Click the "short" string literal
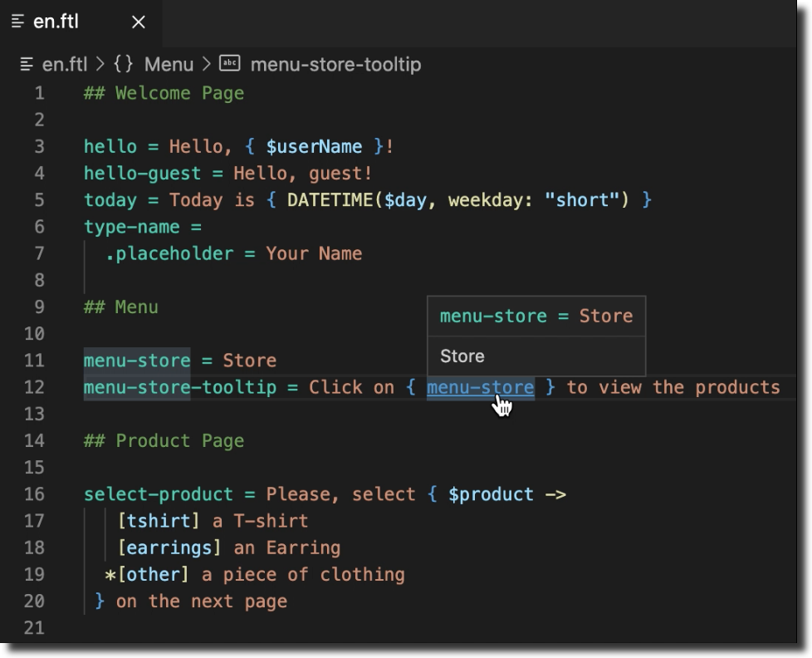The image size is (812, 658). click(x=582, y=200)
